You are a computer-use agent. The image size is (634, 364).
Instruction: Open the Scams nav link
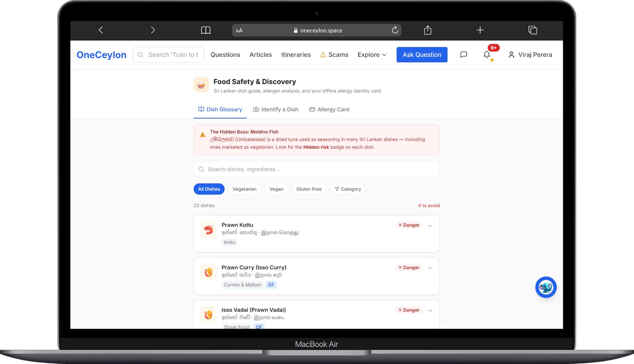coord(334,55)
